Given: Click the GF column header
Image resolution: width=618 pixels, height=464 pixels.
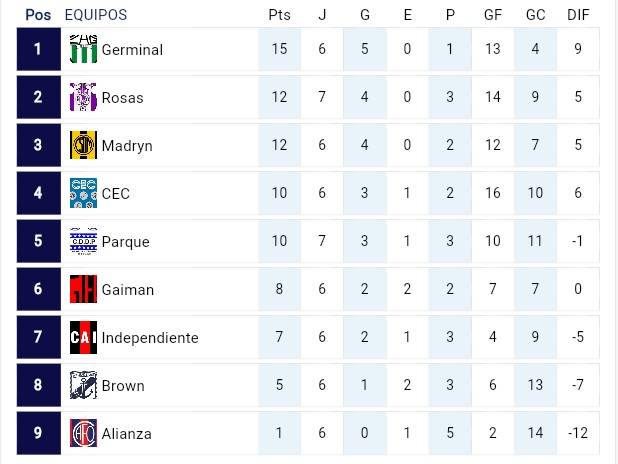Looking at the screenshot, I should (x=493, y=15).
